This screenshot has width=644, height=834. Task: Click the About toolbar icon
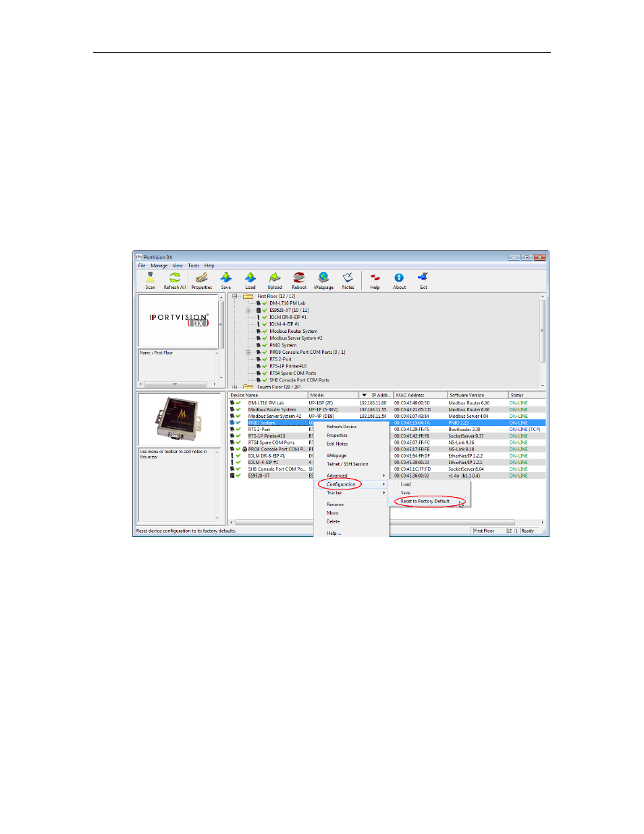click(399, 278)
